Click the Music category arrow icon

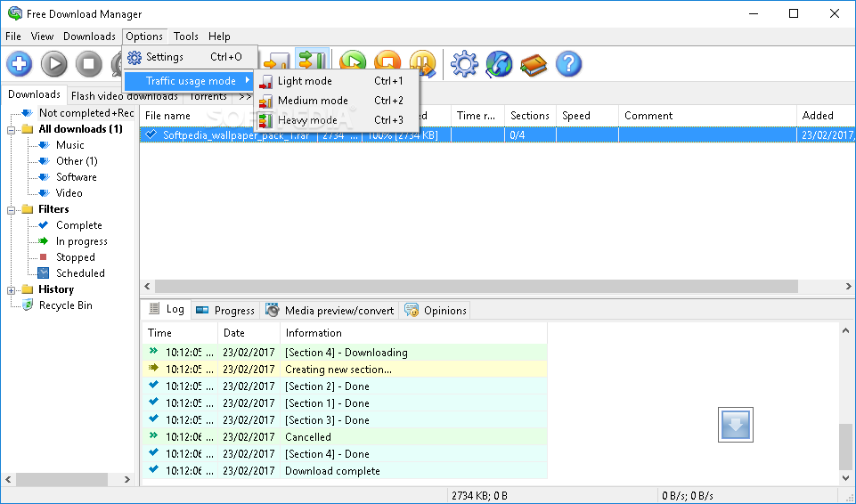[45, 145]
